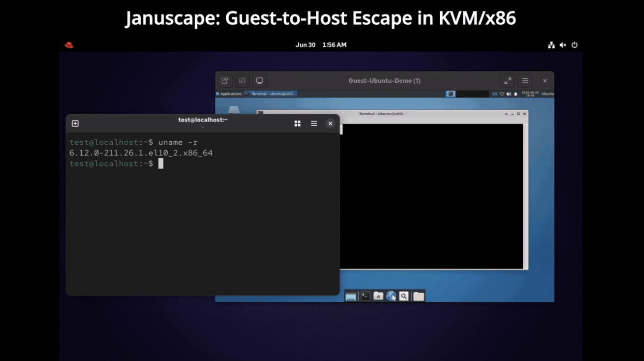Click the guest panel volume speaker icon
Image resolution: width=644 pixels, height=361 pixels.
pos(509,94)
